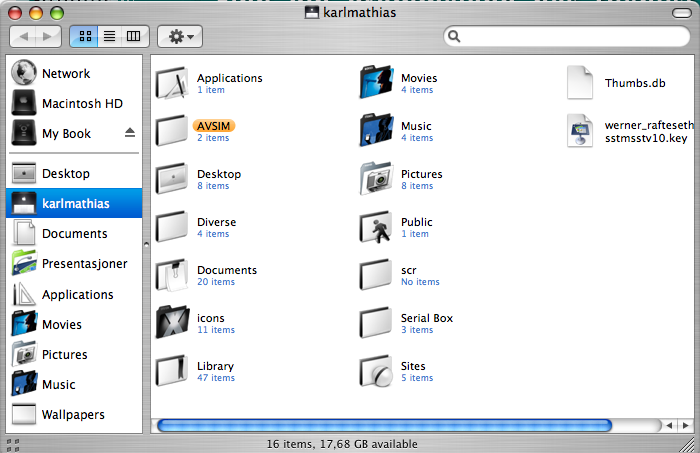
Task: Toggle toolbar with the top-right pill button
Action: pyautogui.click(x=682, y=13)
